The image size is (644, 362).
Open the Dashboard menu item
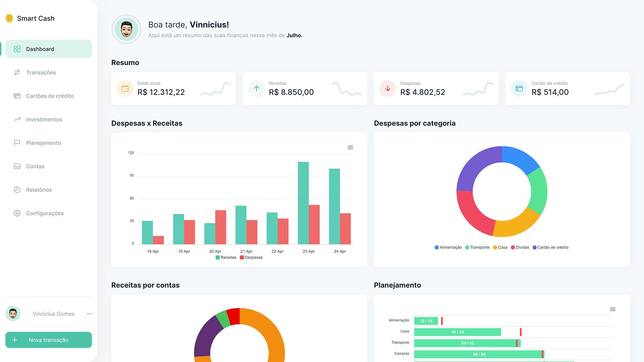49,49
